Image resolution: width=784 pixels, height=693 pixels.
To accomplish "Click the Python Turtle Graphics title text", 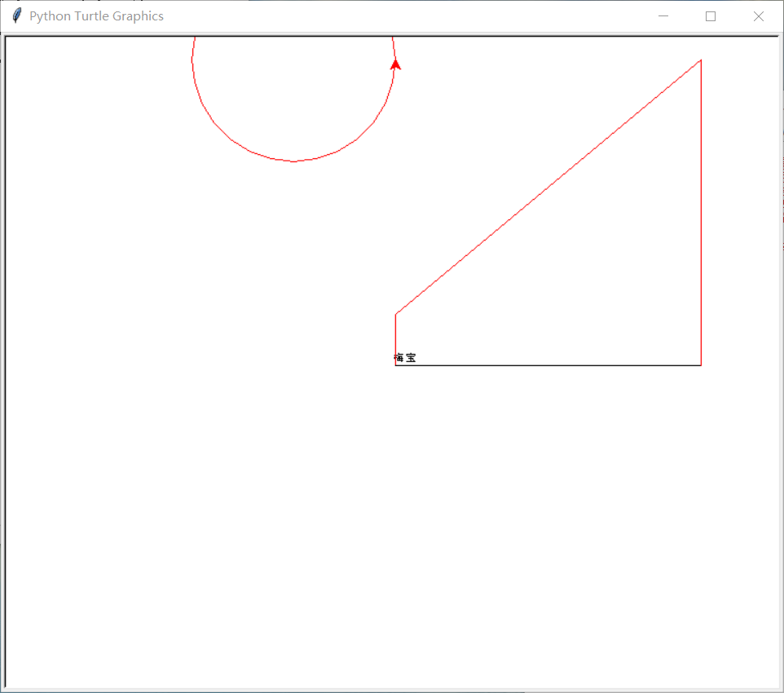I will click(x=96, y=16).
